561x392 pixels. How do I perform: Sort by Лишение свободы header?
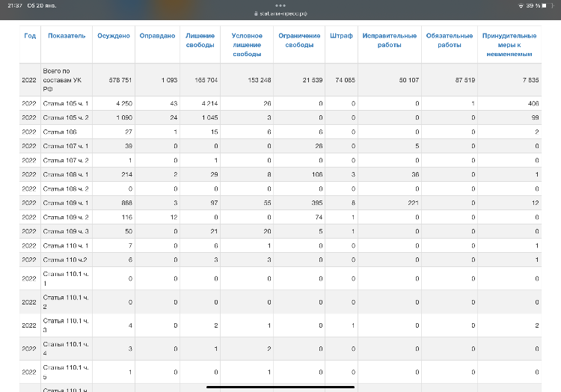click(x=200, y=40)
